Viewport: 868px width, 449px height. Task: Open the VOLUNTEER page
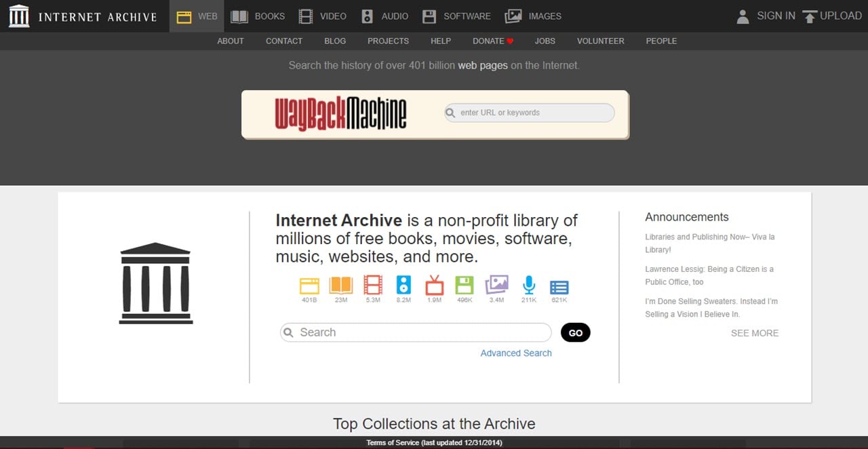[x=601, y=41]
